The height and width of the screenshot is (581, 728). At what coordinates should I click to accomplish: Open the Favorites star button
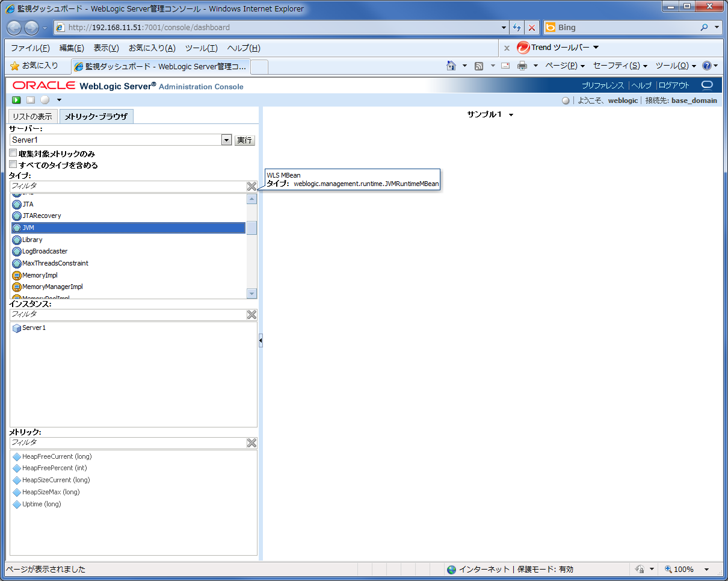coord(34,66)
